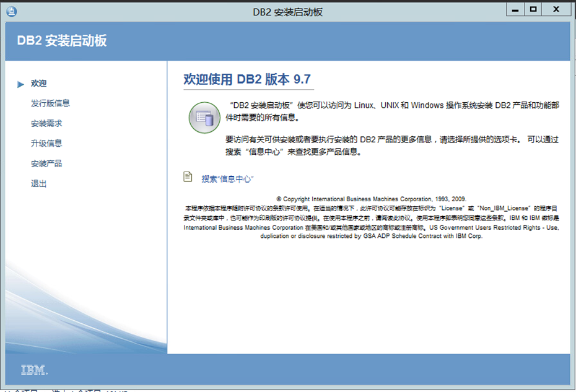Image resolution: width=576 pixels, height=392 pixels.
Task: Open the 发行版信息 section
Action: pos(50,103)
